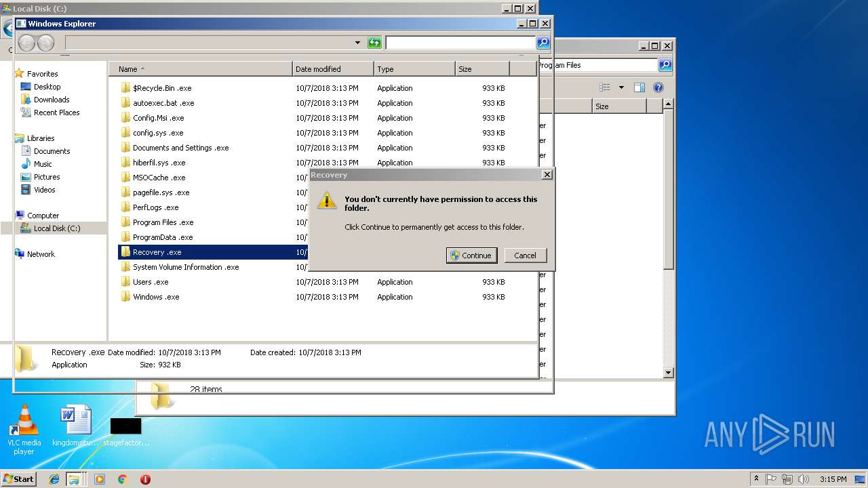
Task: Launch Internet Explorer from taskbar
Action: [x=54, y=479]
